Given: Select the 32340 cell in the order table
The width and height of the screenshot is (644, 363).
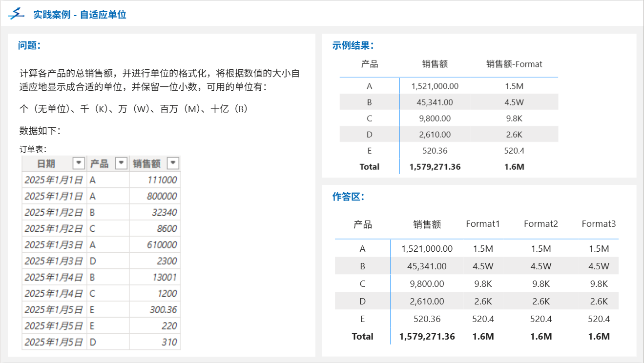Looking at the screenshot, I should (x=155, y=212).
